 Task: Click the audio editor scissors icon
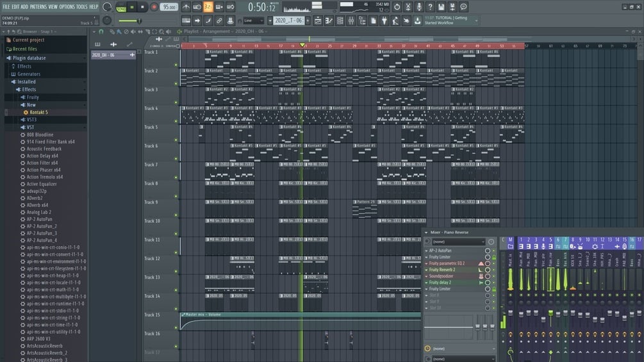tap(408, 7)
